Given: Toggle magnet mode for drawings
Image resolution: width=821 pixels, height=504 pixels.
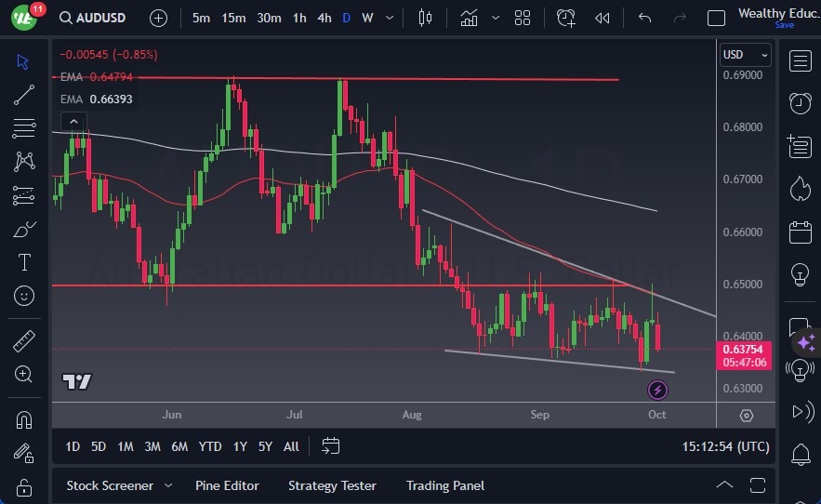Looking at the screenshot, I should click(24, 419).
